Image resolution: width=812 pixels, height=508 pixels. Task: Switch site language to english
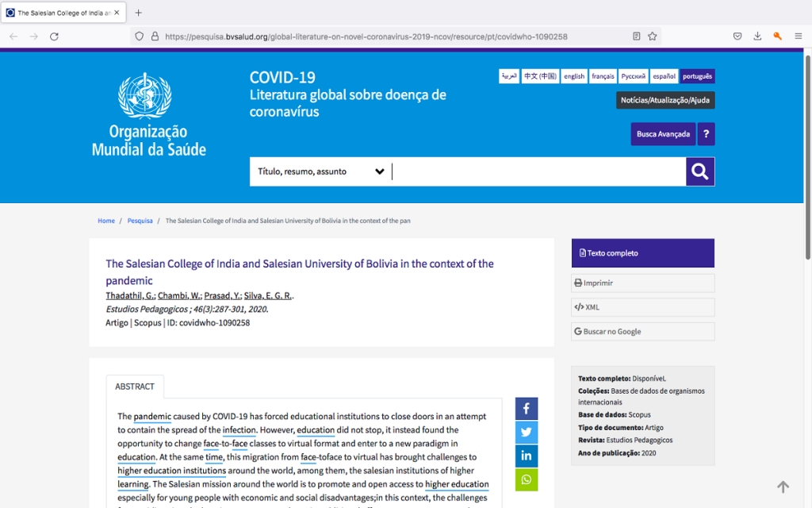click(574, 76)
